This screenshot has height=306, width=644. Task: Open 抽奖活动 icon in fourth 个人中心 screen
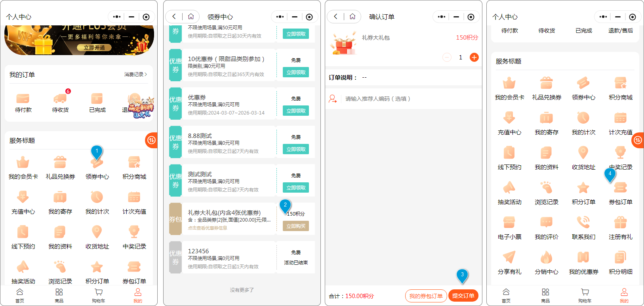509,187
